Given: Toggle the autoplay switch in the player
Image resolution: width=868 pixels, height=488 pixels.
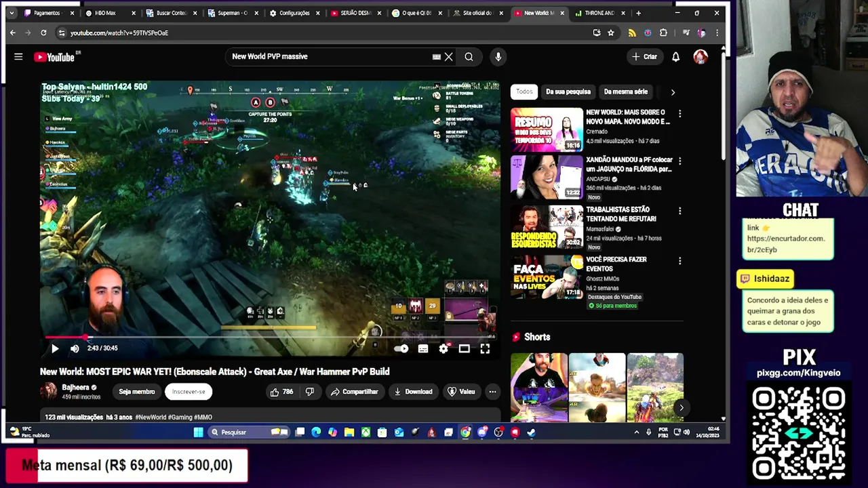Looking at the screenshot, I should [401, 349].
